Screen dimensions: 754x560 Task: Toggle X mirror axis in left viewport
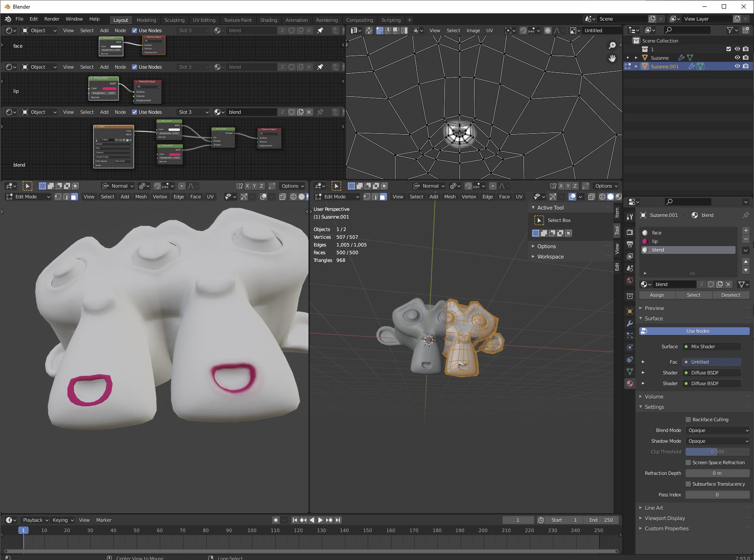247,186
